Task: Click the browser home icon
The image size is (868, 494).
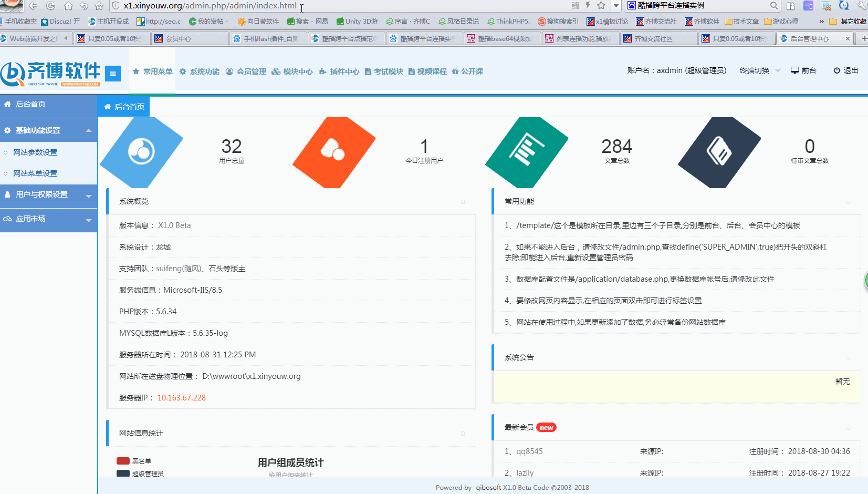Action: pos(68,6)
